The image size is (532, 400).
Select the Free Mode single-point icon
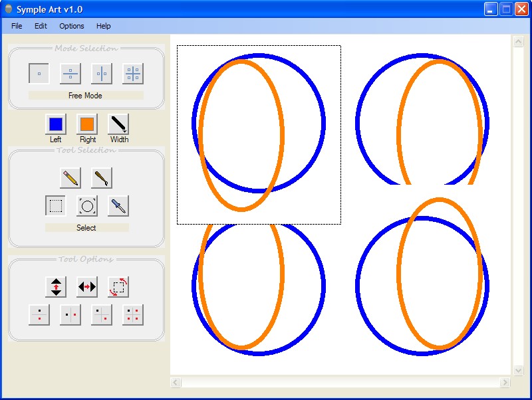pos(39,74)
